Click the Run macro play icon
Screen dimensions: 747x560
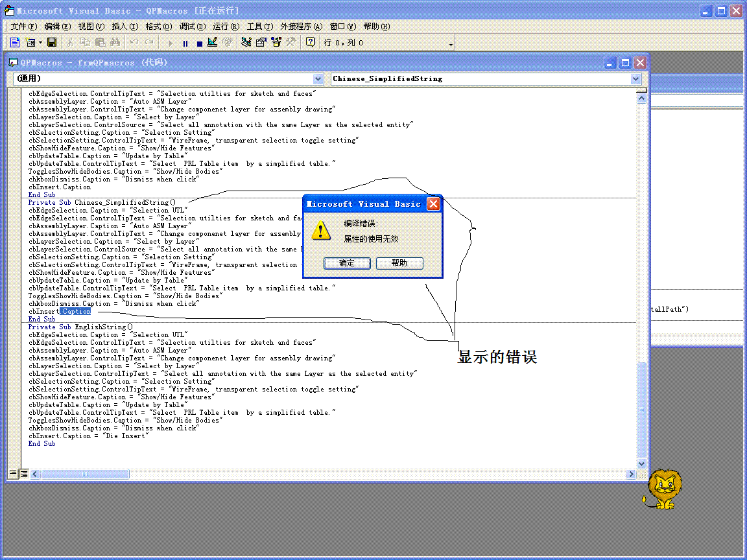click(171, 43)
